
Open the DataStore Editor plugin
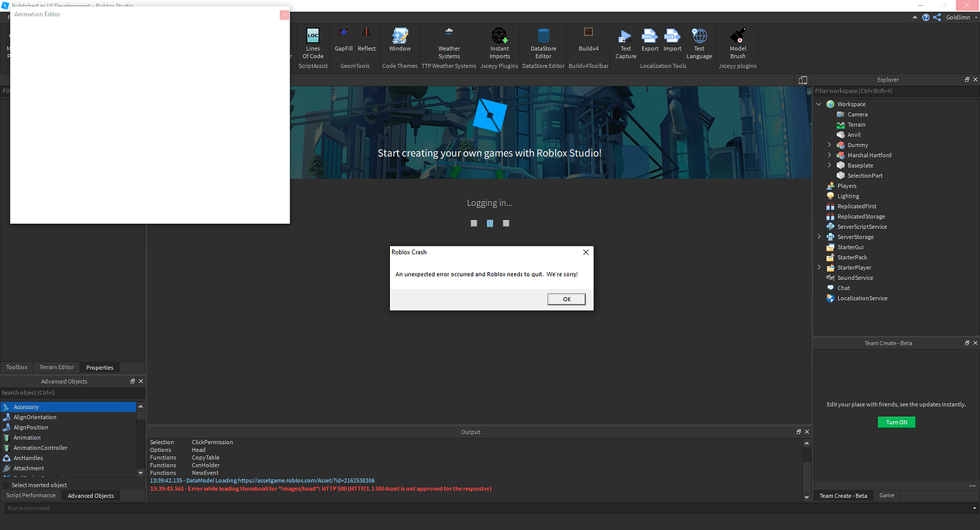(543, 43)
